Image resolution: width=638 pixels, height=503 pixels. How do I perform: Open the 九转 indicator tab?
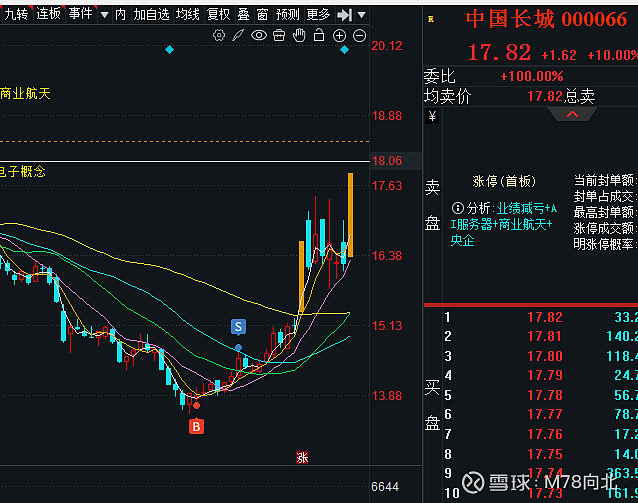coord(16,15)
